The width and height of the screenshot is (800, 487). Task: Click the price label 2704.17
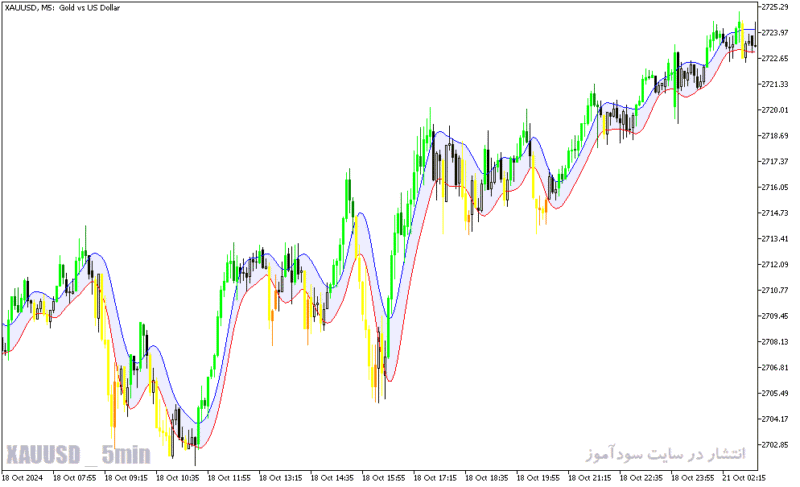[774, 419]
